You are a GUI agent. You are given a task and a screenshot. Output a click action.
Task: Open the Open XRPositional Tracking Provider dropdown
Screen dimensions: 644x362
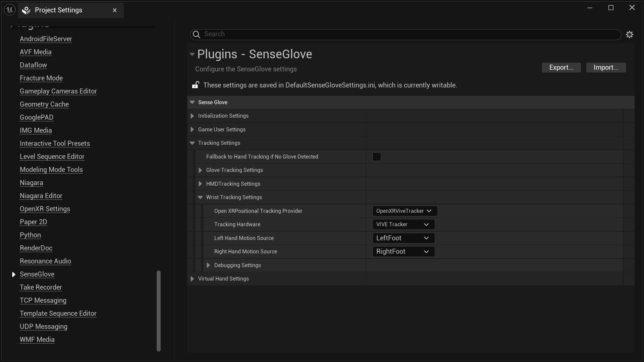pyautogui.click(x=405, y=211)
